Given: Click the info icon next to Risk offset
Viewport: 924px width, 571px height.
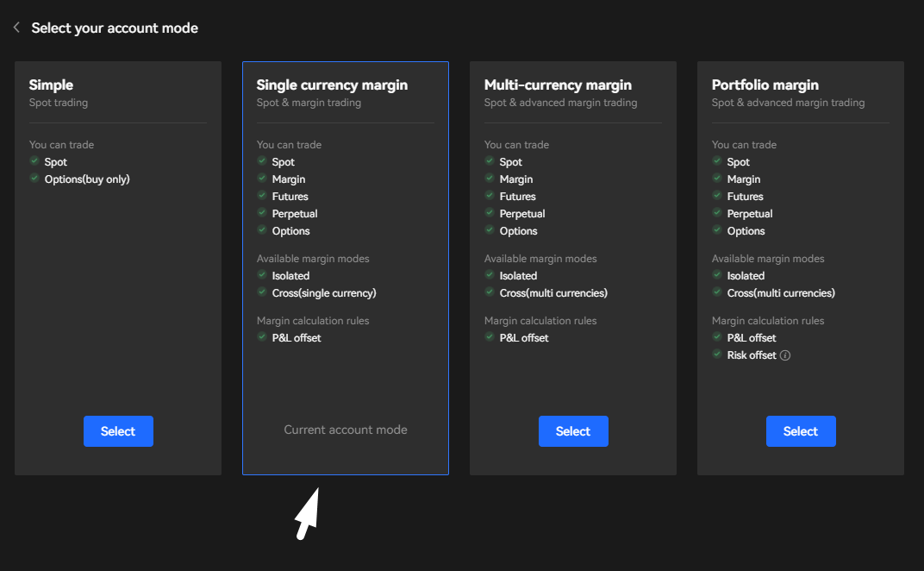Looking at the screenshot, I should pos(784,355).
